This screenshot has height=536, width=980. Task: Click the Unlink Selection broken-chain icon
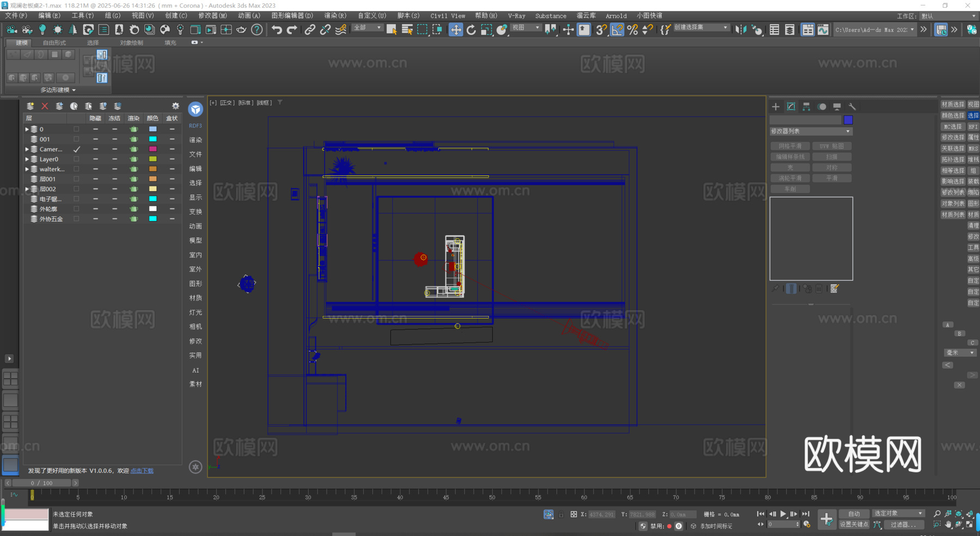325,29
